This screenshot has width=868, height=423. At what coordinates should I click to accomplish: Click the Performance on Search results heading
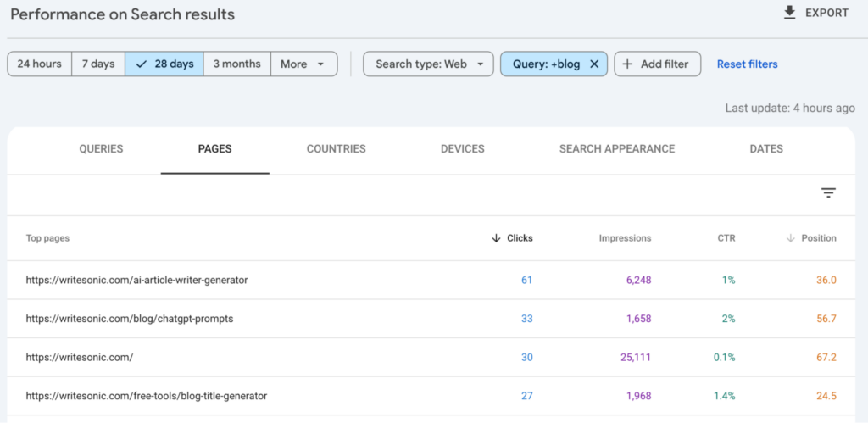tap(122, 15)
